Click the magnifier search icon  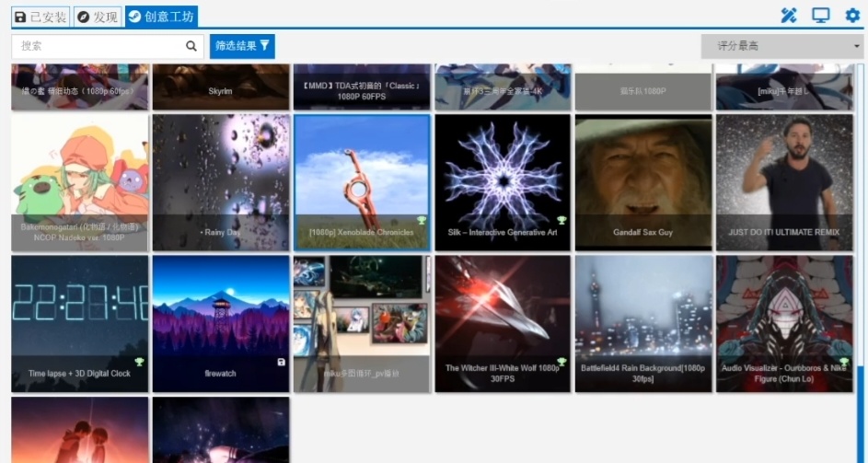click(x=191, y=46)
